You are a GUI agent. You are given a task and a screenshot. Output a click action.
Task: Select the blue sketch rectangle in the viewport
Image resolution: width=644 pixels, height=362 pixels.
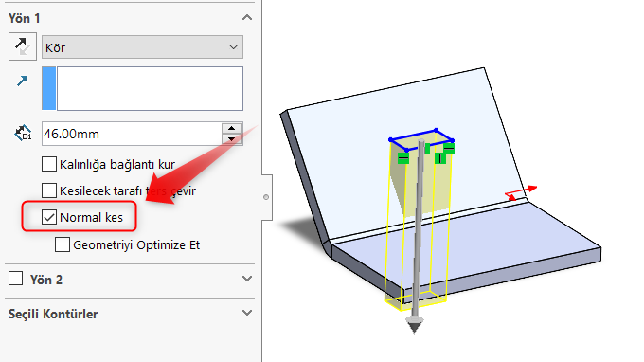(421, 139)
